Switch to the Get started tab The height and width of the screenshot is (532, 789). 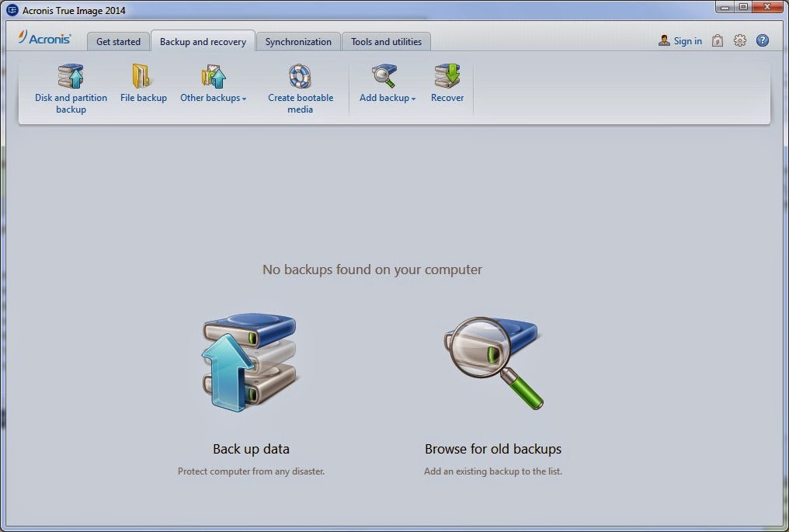click(118, 42)
